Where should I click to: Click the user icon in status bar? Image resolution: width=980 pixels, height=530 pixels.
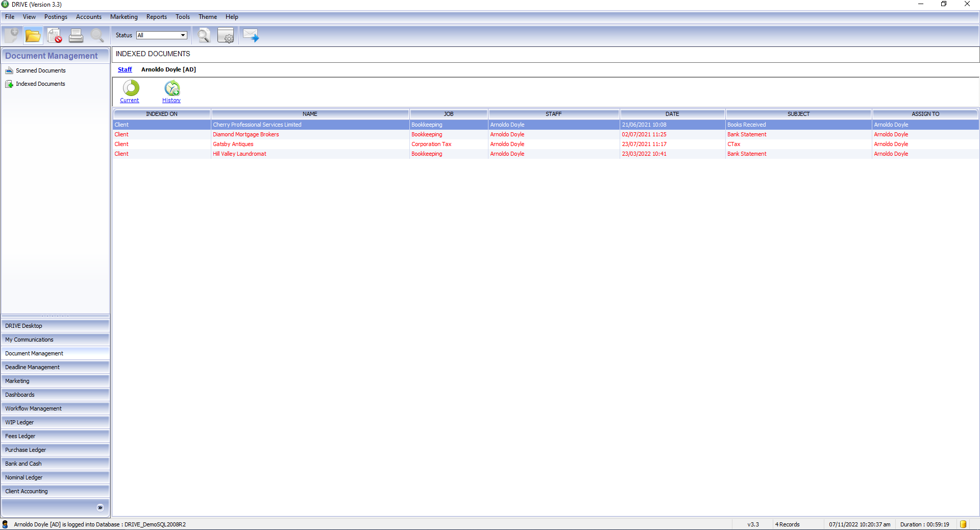pyautogui.click(x=5, y=524)
